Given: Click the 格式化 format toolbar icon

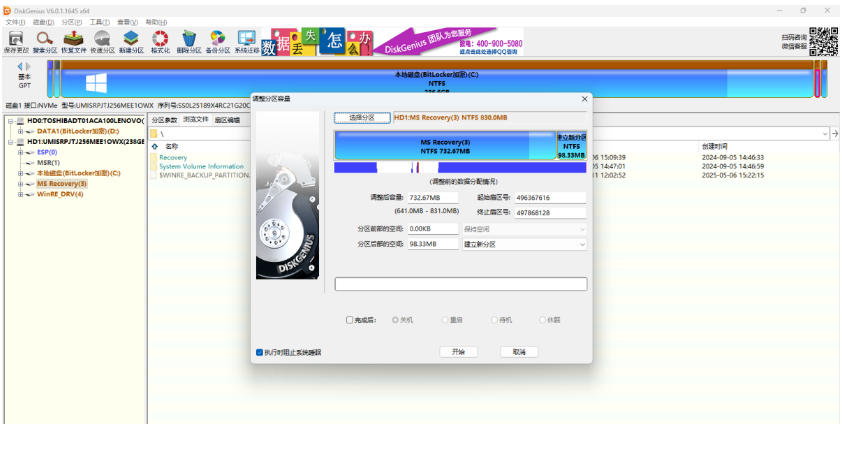Looking at the screenshot, I should [160, 40].
